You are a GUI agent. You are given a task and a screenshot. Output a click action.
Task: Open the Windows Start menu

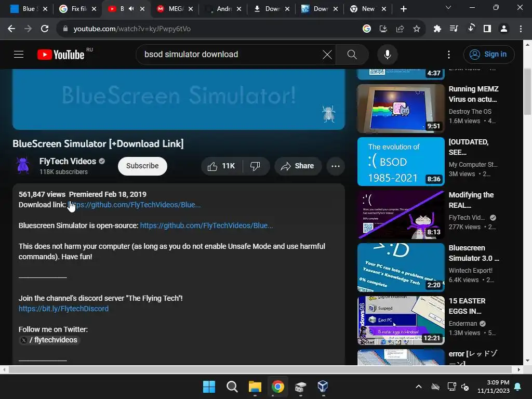[209, 387]
